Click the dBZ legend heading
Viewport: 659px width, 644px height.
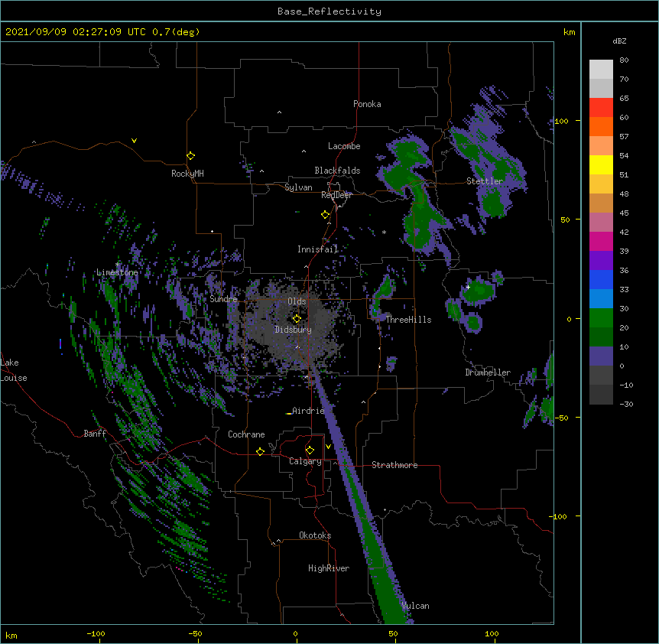point(619,41)
